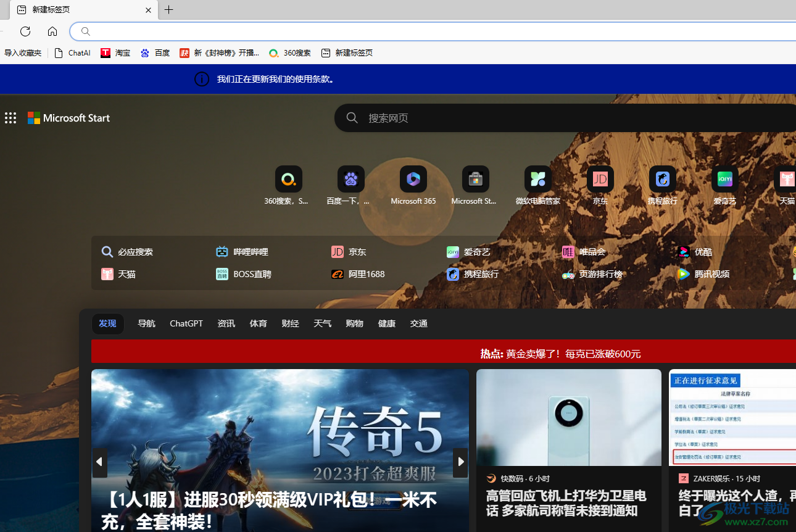Open 爱奇艺 in the site links panel
The width and height of the screenshot is (796, 532).
tap(468, 252)
